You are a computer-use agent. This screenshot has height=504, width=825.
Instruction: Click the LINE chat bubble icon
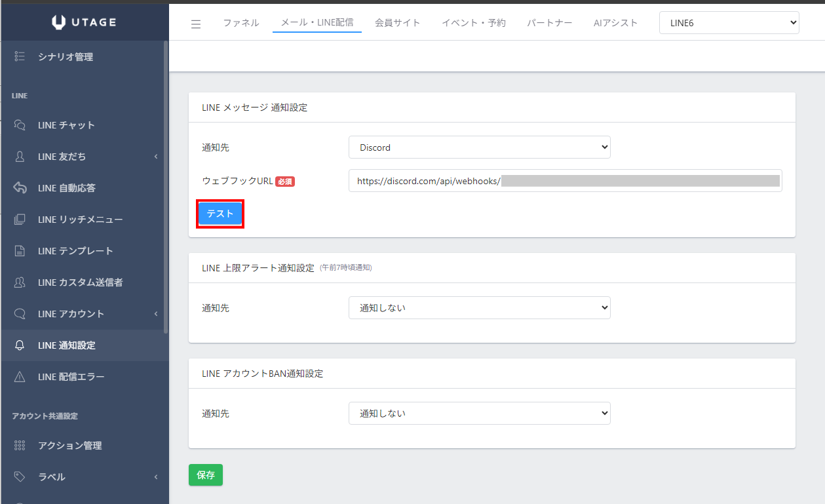tap(20, 125)
